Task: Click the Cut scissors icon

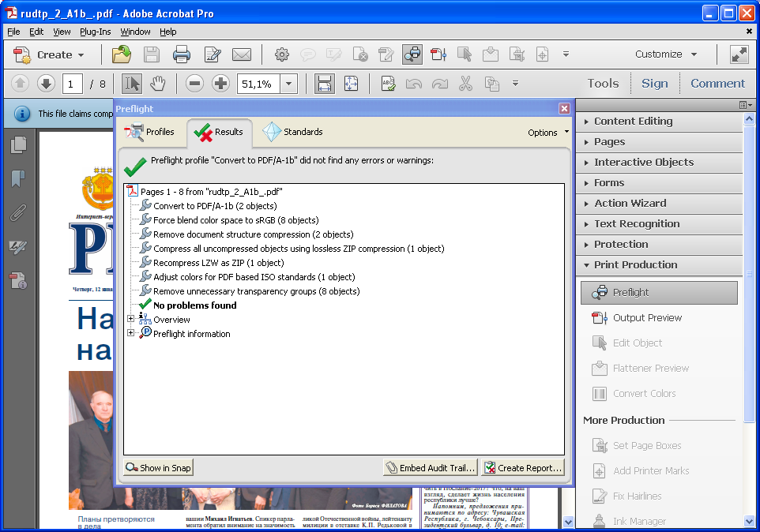Action: pyautogui.click(x=465, y=84)
